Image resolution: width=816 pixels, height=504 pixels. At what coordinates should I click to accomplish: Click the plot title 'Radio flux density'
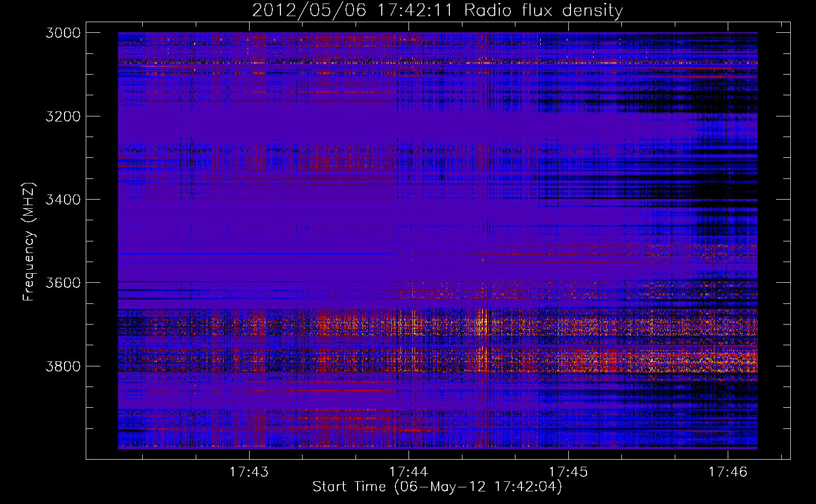tap(544, 11)
